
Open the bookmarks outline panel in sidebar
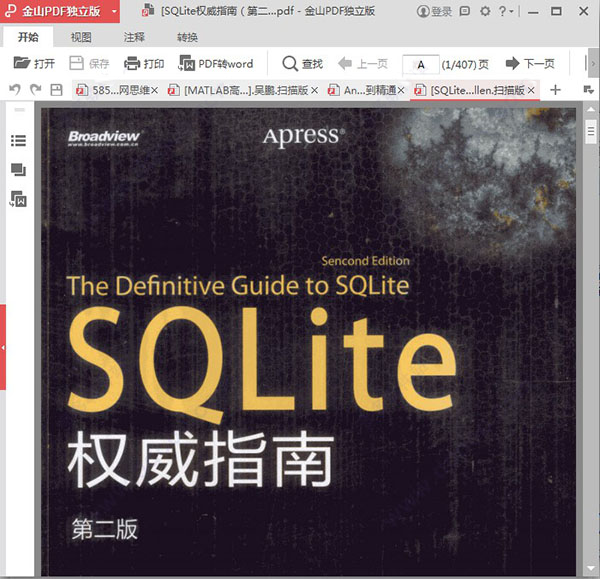point(18,141)
